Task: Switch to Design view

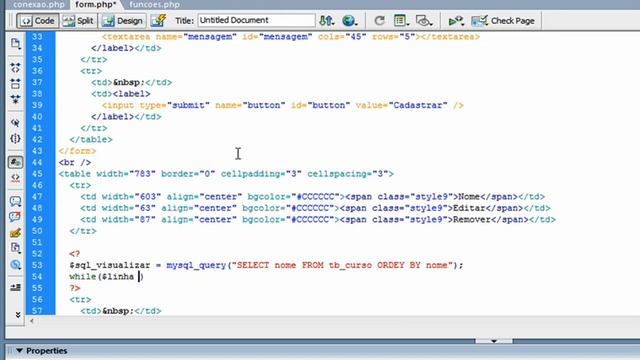Action: click(x=122, y=21)
